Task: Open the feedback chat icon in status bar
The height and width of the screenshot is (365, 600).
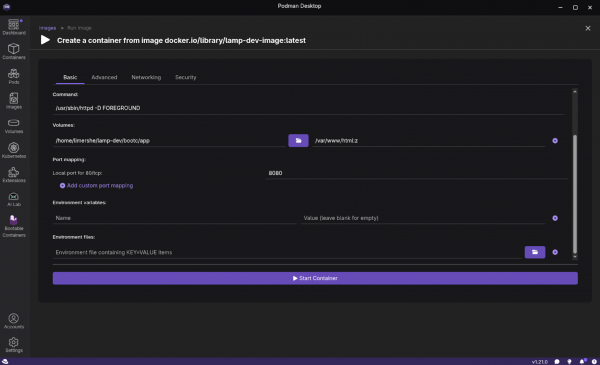Action: pos(557,362)
